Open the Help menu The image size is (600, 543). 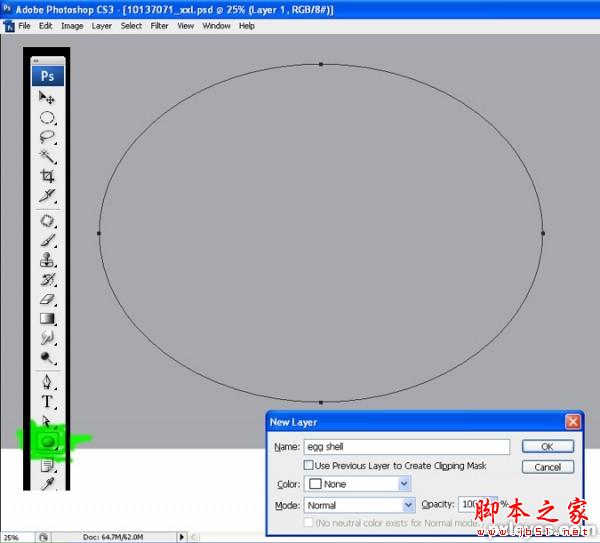point(246,26)
